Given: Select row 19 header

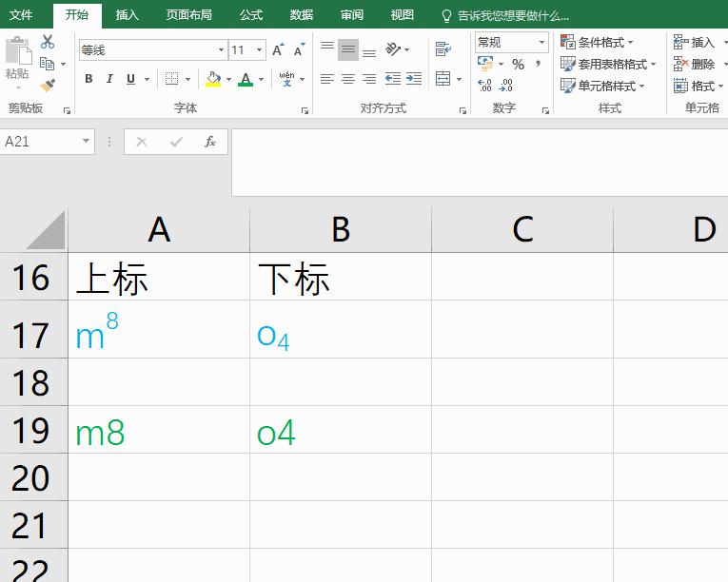Looking at the screenshot, I should [x=33, y=430].
